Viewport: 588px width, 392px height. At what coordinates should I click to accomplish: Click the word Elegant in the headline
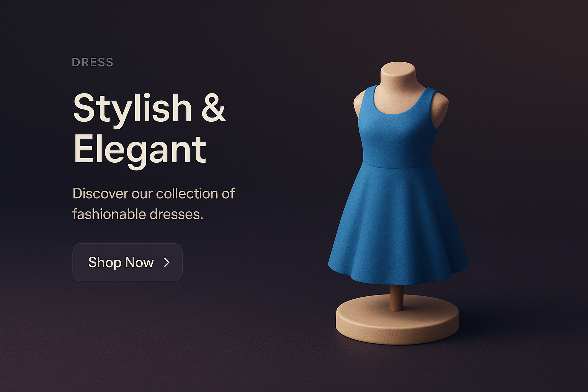click(140, 150)
